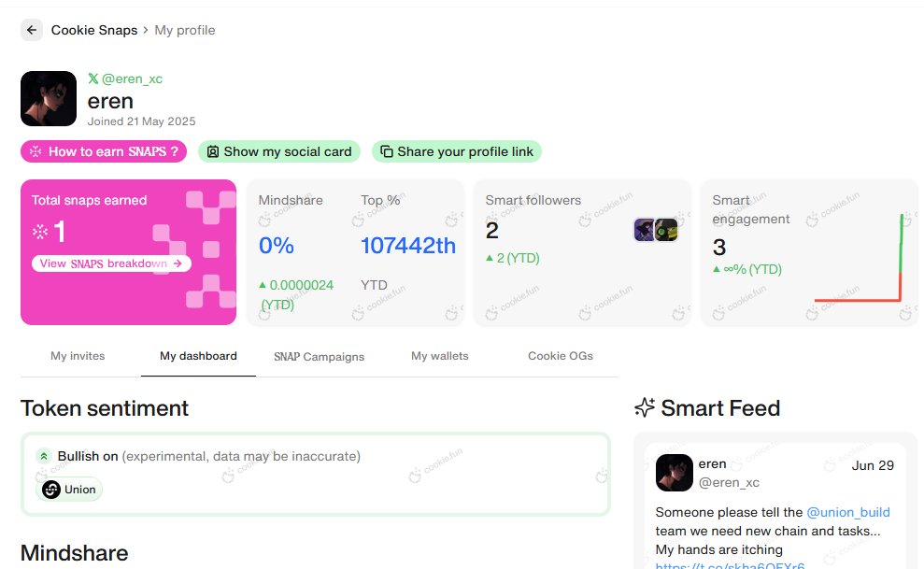Click the smart engagement sparkline chart

coord(859,258)
